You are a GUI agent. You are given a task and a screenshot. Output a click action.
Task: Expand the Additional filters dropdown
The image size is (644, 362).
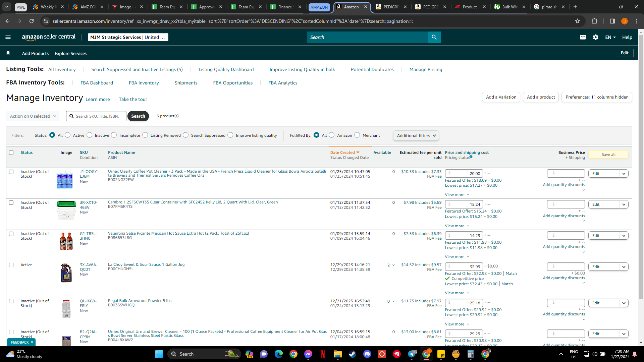[416, 135]
